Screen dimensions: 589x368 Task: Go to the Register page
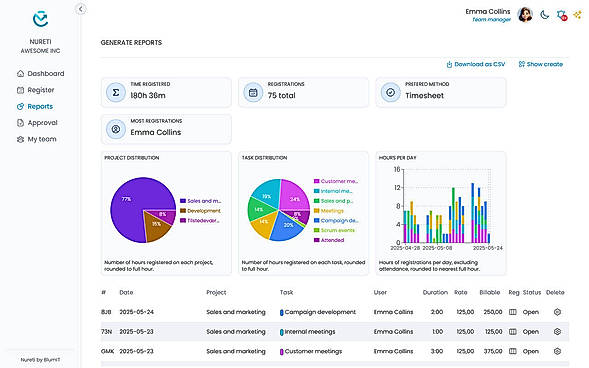coord(36,90)
